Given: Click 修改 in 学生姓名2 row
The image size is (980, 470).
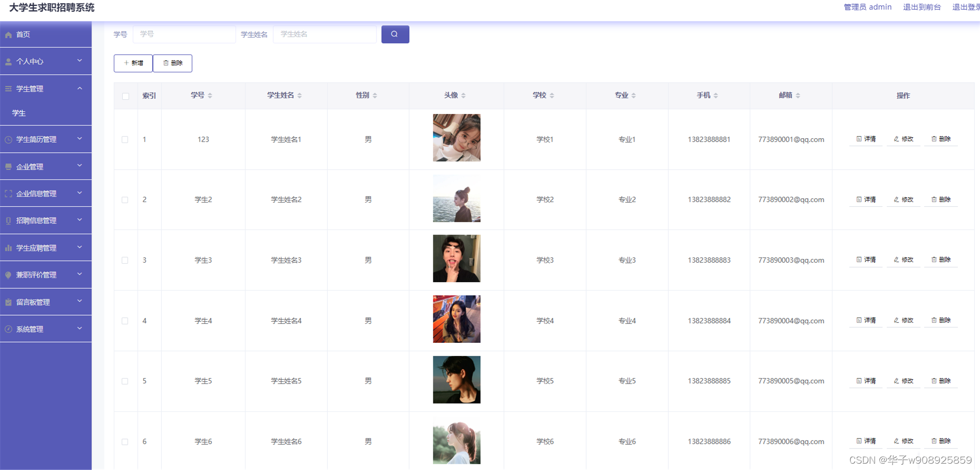Looking at the screenshot, I should click(x=904, y=200).
